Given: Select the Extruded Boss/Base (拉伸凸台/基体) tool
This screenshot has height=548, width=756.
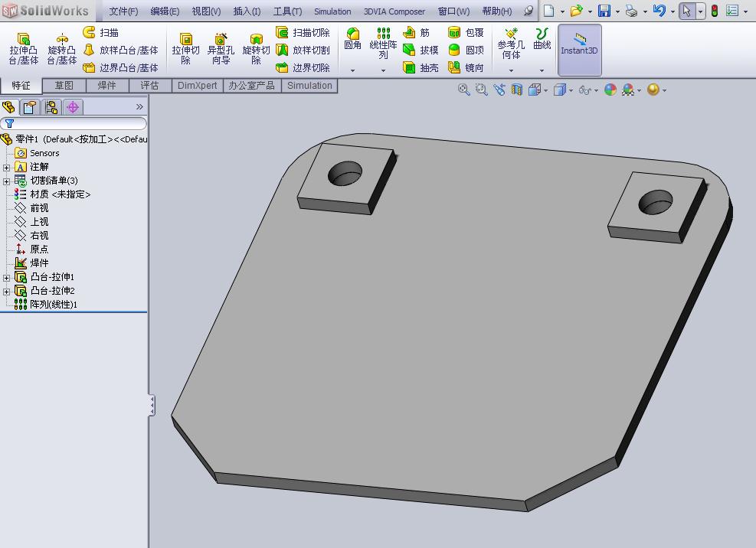Looking at the screenshot, I should click(x=23, y=48).
